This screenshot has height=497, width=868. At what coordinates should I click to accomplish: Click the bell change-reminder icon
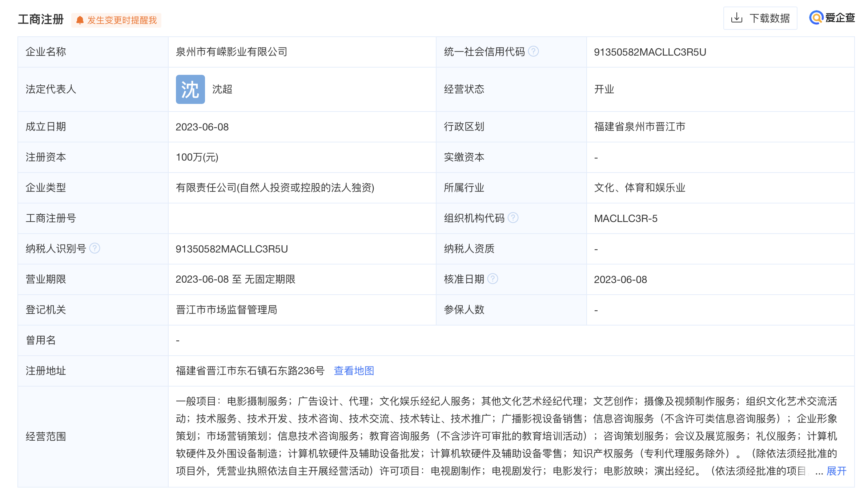pyautogui.click(x=80, y=20)
